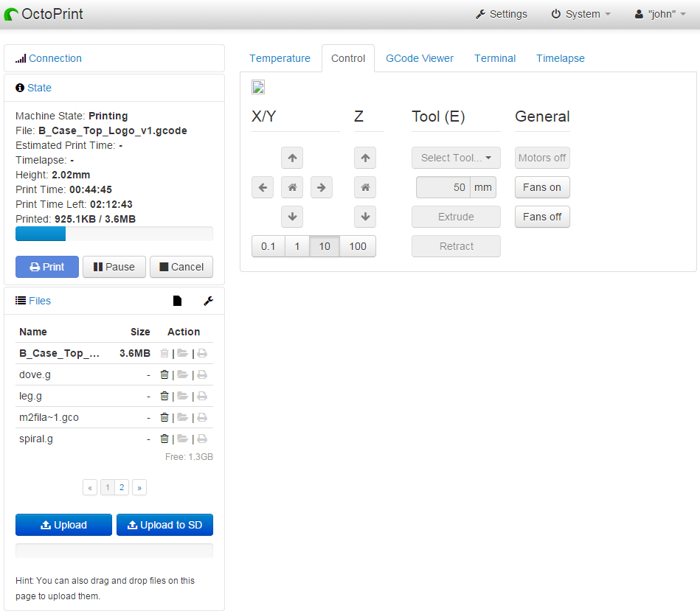Delete the dove.g file
Screen dimensions: 700x614
[164, 374]
